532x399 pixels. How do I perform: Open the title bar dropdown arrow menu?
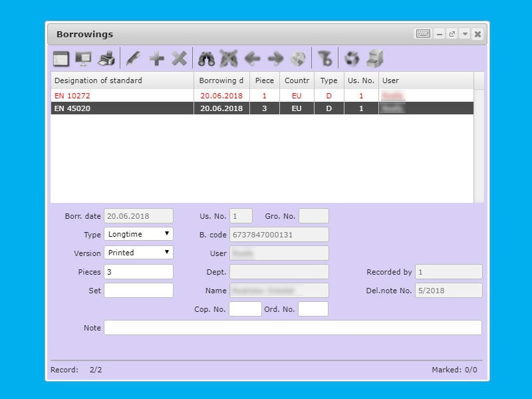(465, 34)
